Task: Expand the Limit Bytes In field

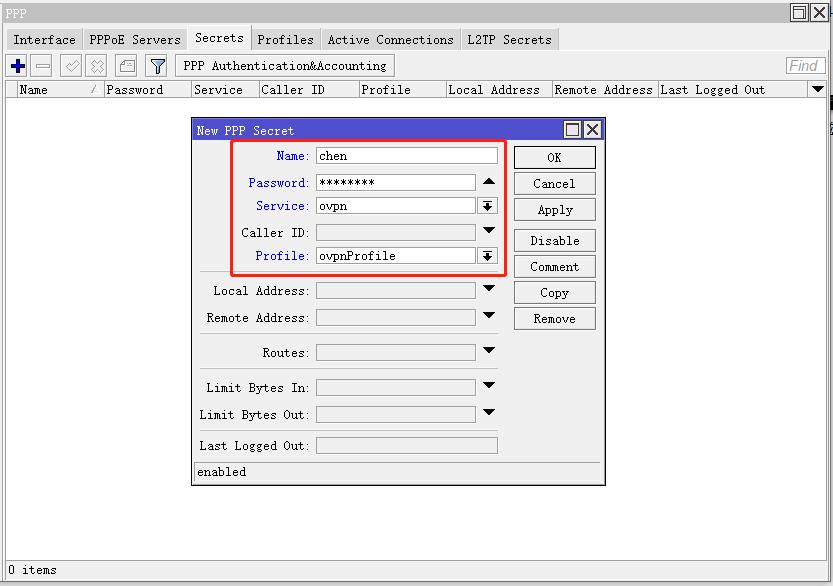Action: (x=488, y=386)
